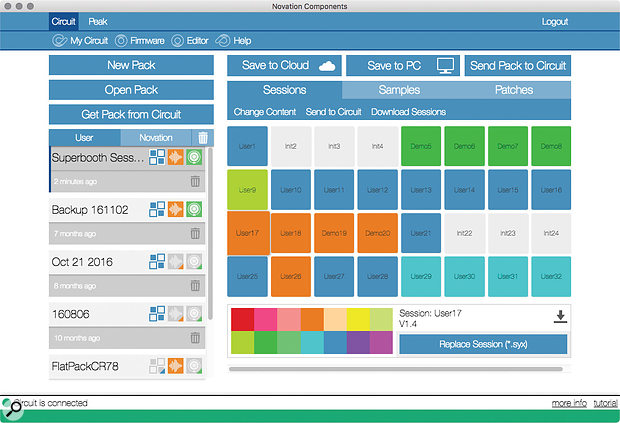Open the Circuit product tab
Viewport: 620px width, 423px height.
click(x=64, y=21)
